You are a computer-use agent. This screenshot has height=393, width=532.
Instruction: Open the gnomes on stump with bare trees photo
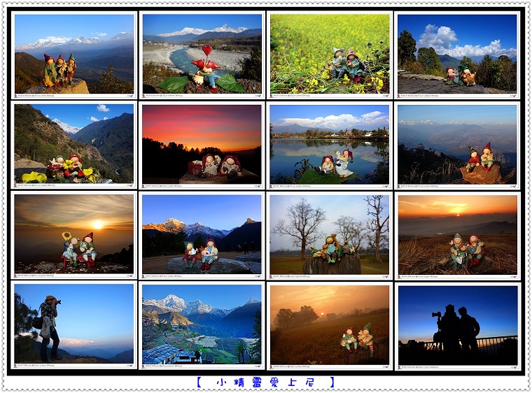330,236
